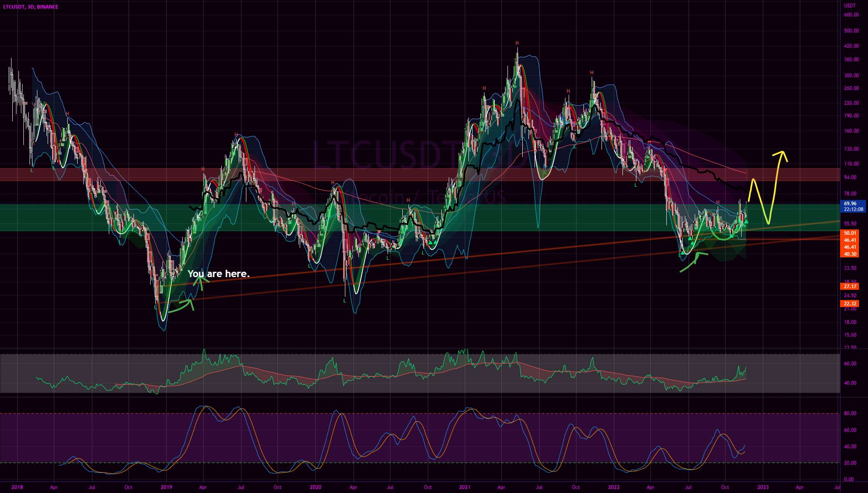
Task: Click the 0.00 stochastic axis value
Action: (x=849, y=479)
